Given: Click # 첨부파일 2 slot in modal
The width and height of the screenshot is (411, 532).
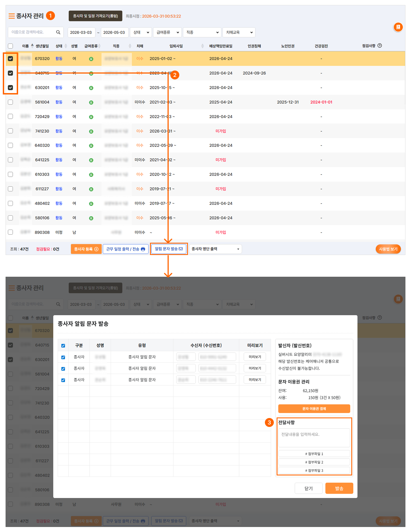Looking at the screenshot, I should tap(314, 462).
